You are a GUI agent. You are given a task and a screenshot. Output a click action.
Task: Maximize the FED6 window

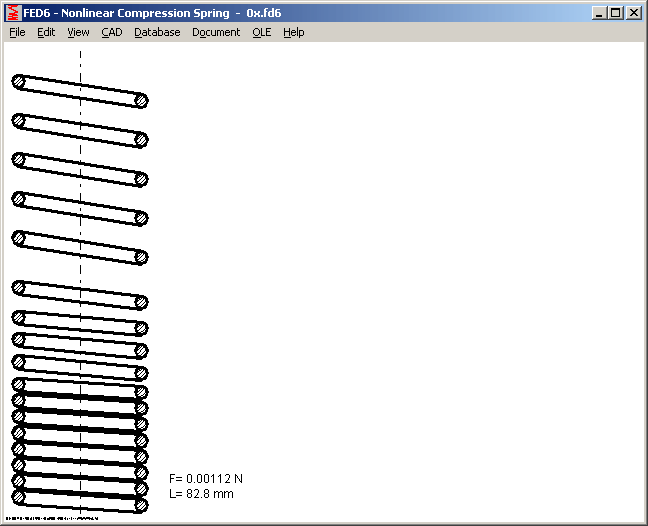pos(615,13)
